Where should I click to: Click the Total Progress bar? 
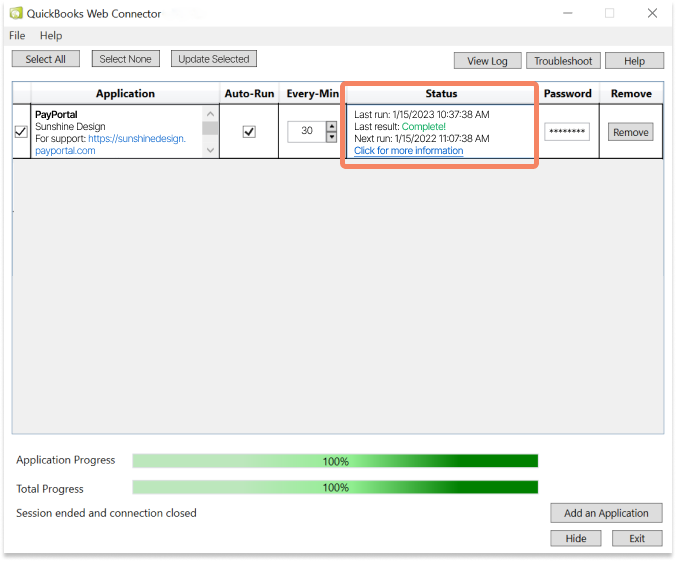[335, 487]
